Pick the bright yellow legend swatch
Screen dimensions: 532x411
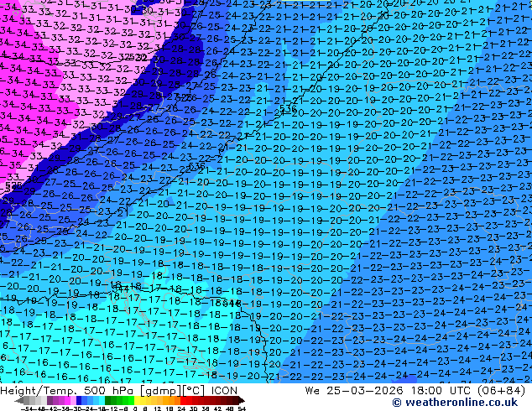[x=138, y=401]
